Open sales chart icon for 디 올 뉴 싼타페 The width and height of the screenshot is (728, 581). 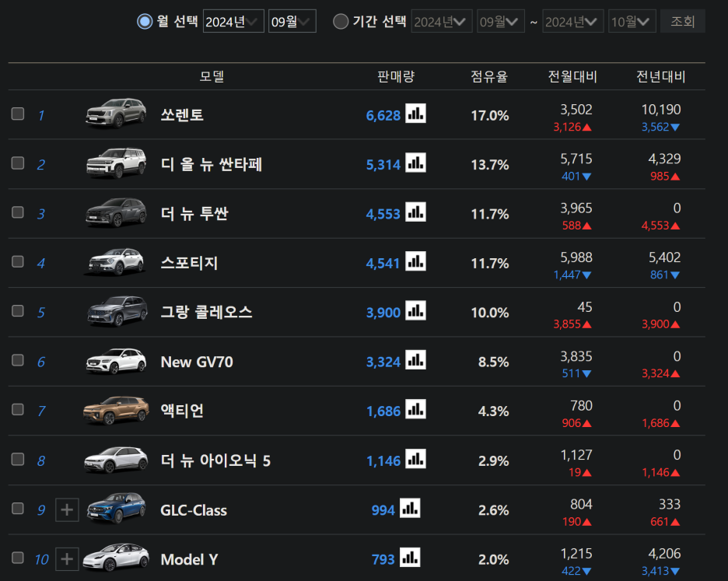[x=415, y=163]
